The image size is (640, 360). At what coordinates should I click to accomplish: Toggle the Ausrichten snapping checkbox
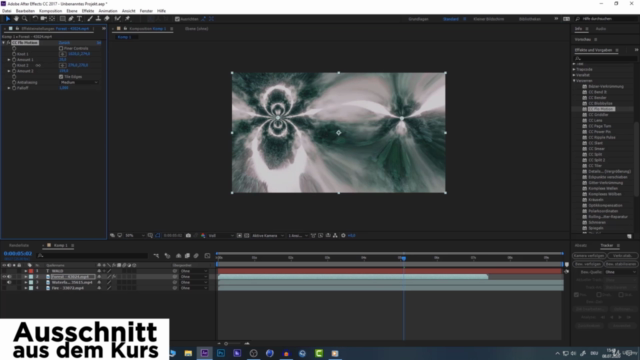click(177, 19)
